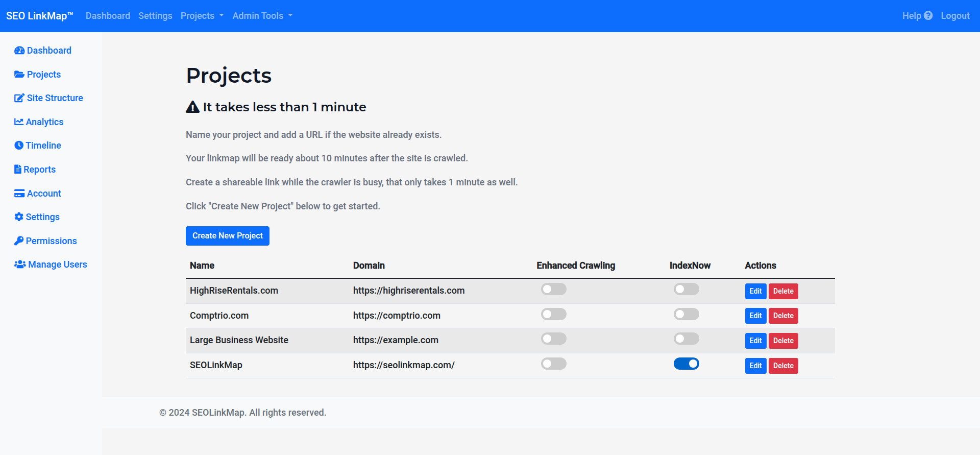Click the Name column header
The height and width of the screenshot is (455, 980).
(x=202, y=266)
